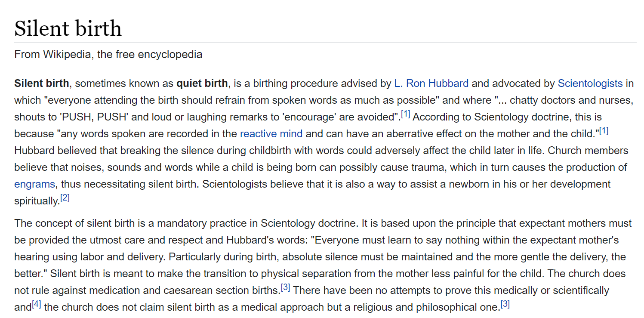Screen dimensions: 644x318
Task: Click bold 'Silent birth' starting the first paragraph
Action: (x=41, y=83)
